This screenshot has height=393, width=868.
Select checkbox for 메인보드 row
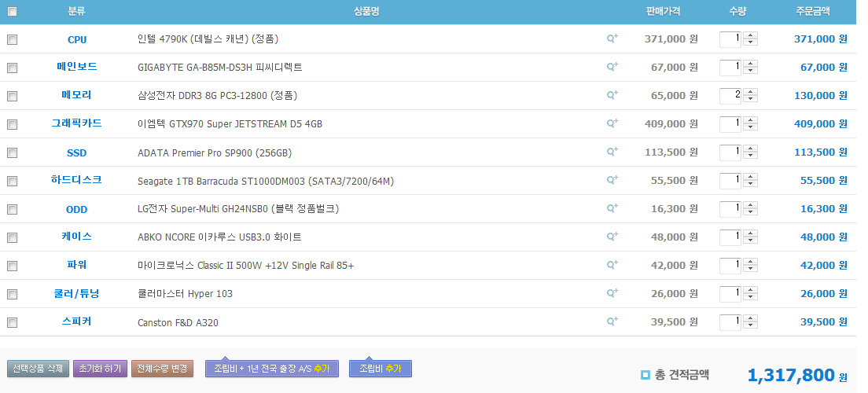click(12, 68)
